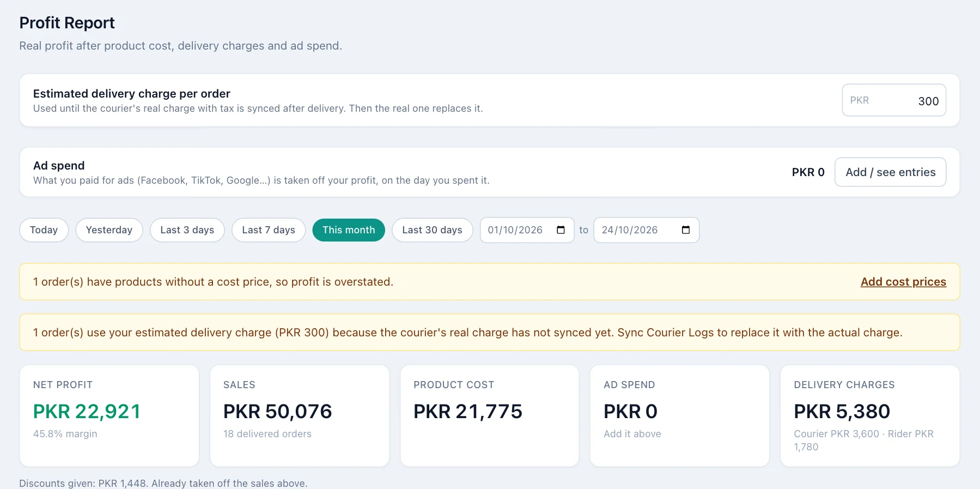
Task: Switch to Last 7 days range
Action: pyautogui.click(x=269, y=230)
